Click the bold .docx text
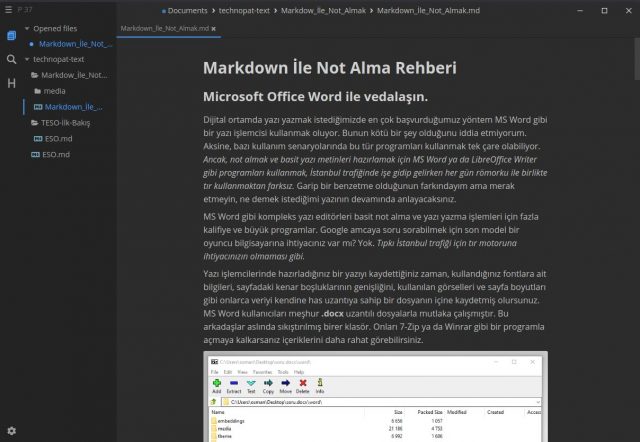The image size is (640, 442). pos(332,313)
